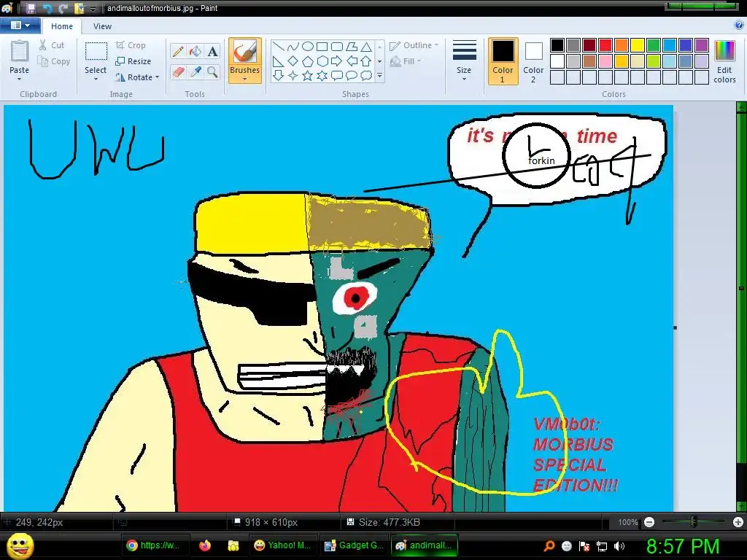Screen dimensions: 747x560
Task: Open the Firefox taskbar icon
Action: coord(205,545)
